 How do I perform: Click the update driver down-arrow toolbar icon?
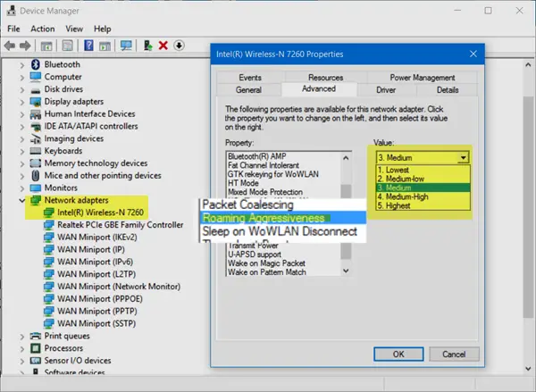[179, 45]
